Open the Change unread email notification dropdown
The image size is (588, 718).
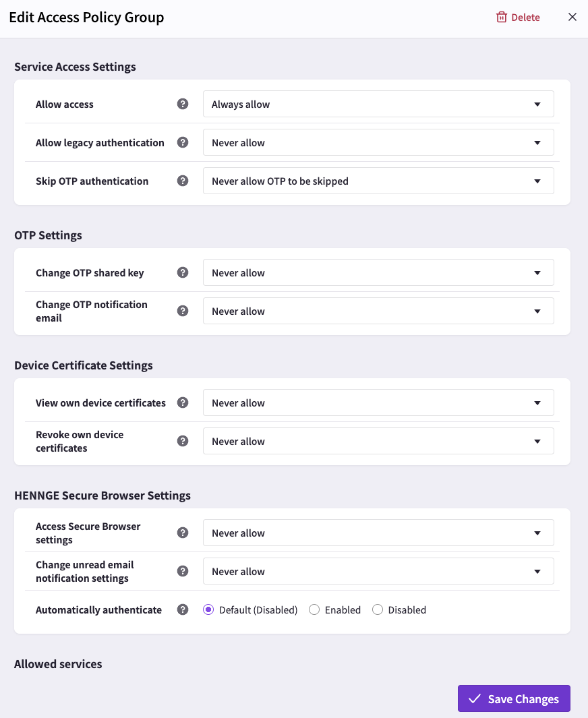coord(378,571)
